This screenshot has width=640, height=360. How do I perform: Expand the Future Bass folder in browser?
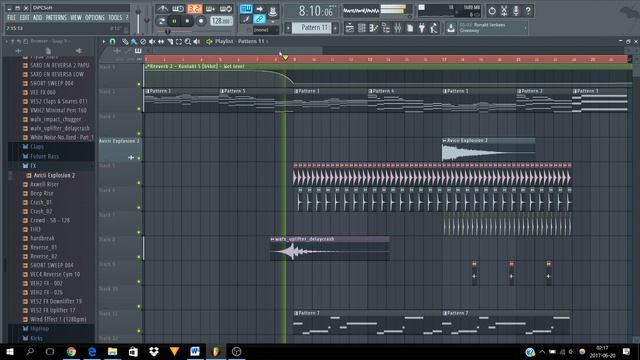(44, 156)
